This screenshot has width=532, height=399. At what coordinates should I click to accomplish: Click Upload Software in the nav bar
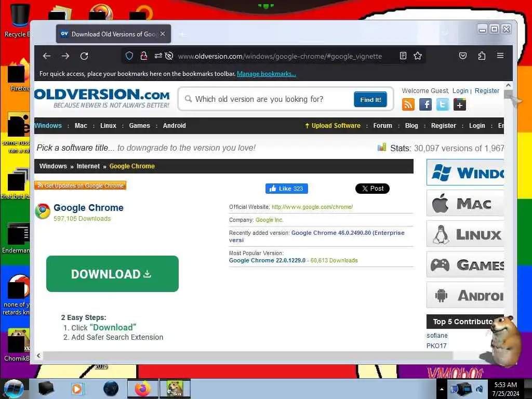coord(332,126)
